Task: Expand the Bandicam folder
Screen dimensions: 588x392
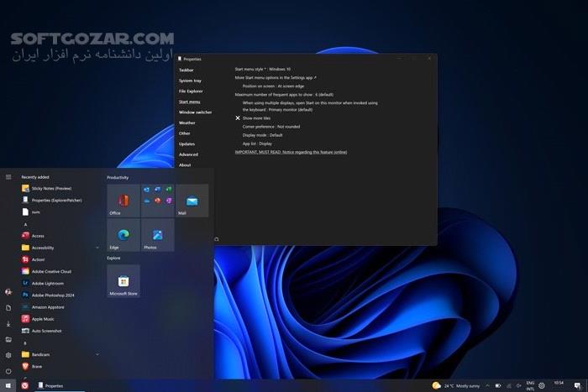Action: pos(97,355)
